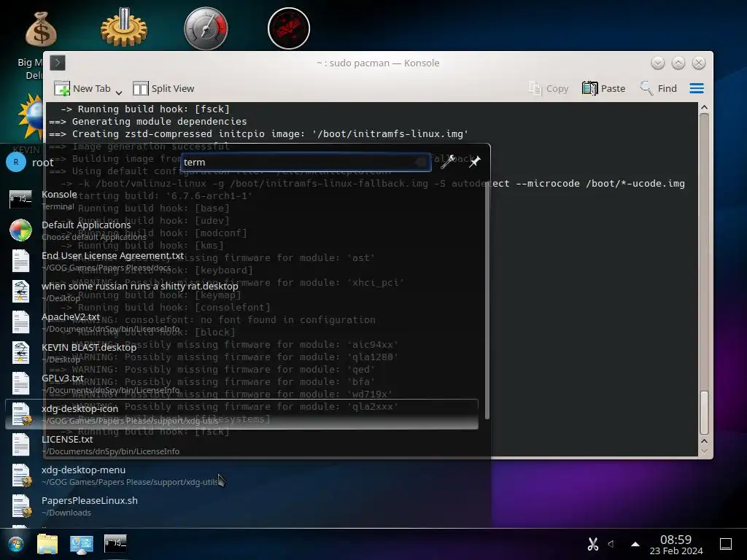Clear the search field text
The height and width of the screenshot is (560, 747).
[422, 163]
